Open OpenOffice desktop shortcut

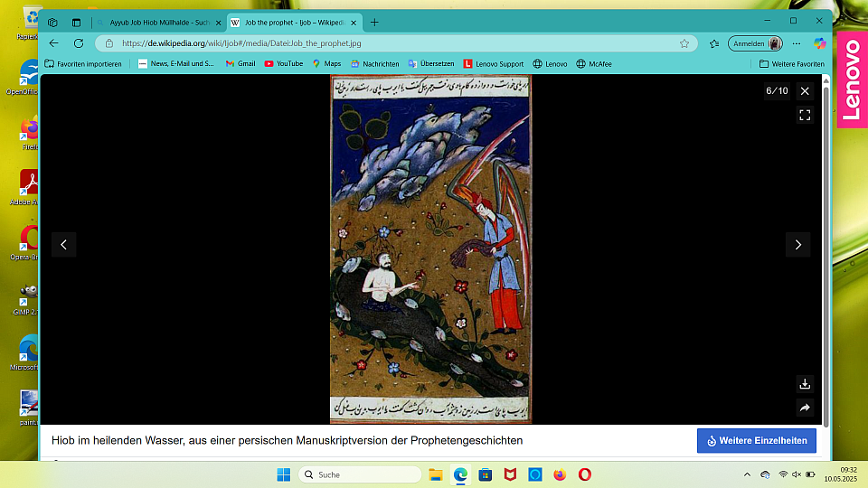point(24,79)
